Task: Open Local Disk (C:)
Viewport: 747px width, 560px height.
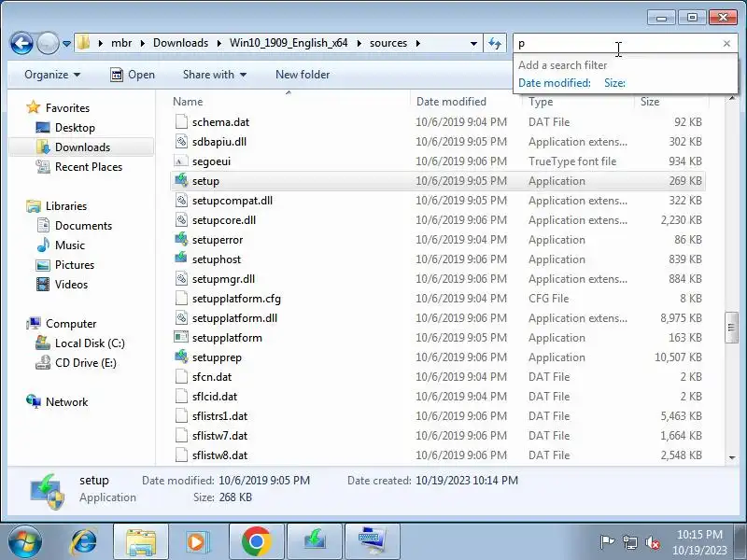Action: (90, 343)
